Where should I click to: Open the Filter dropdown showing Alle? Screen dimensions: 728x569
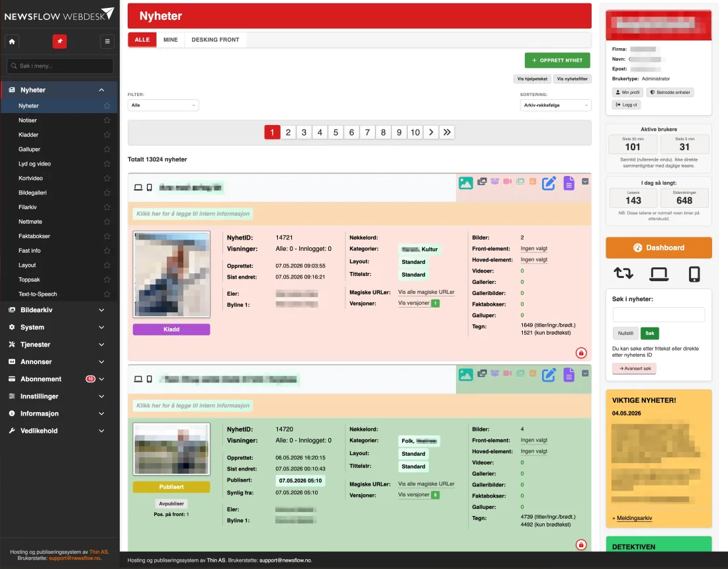point(163,105)
